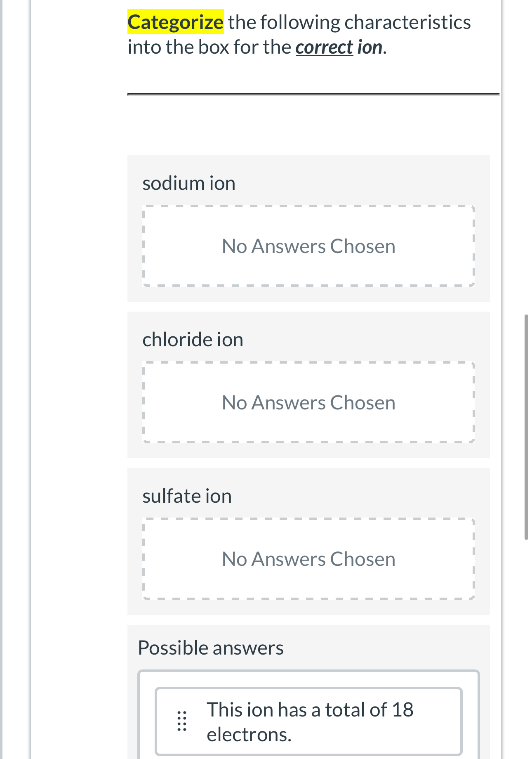532x759 pixels.
Task: Click 'No Answers Chosen' under sodium ion
Action: pos(308,246)
